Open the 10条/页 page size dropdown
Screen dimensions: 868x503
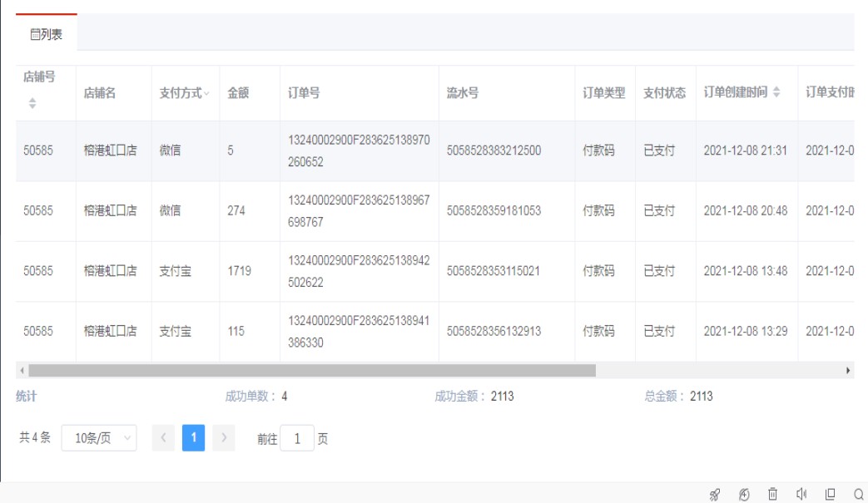[99, 438]
